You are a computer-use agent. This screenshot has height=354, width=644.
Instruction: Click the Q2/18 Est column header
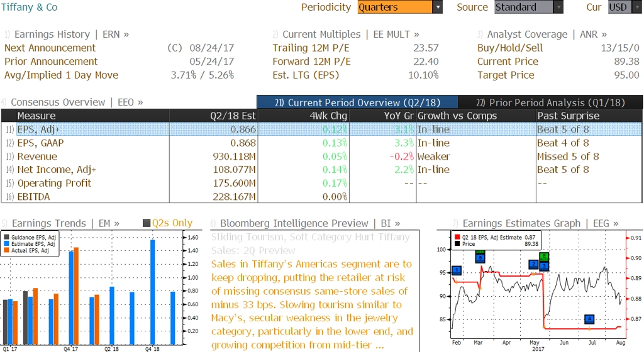click(x=214, y=116)
